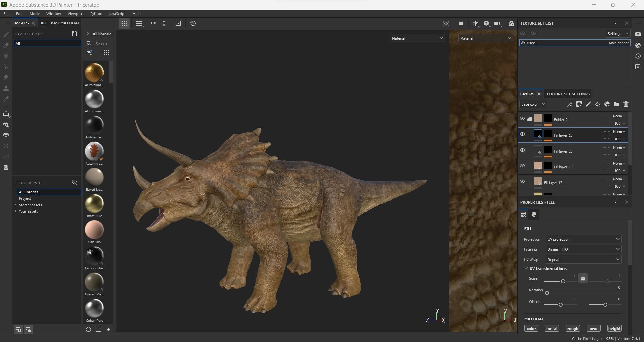Open the Filtering Bilinear HQ dropdown
This screenshot has width=644, height=342.
(x=583, y=249)
